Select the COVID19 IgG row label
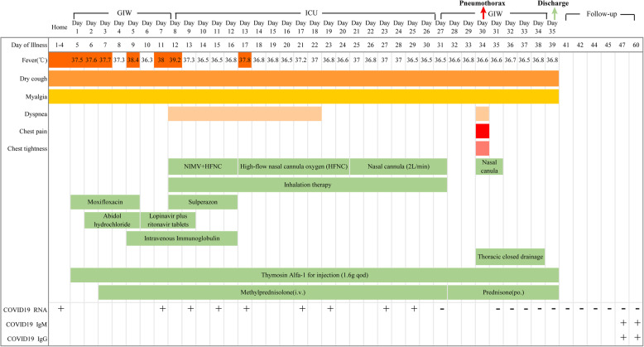This screenshot has width=644, height=347. coord(27,339)
